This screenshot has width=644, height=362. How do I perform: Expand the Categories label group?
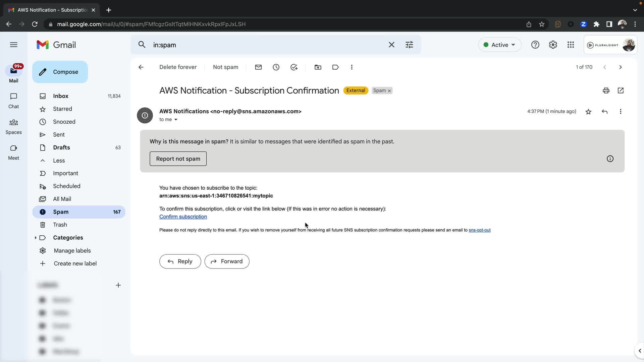[36, 238]
